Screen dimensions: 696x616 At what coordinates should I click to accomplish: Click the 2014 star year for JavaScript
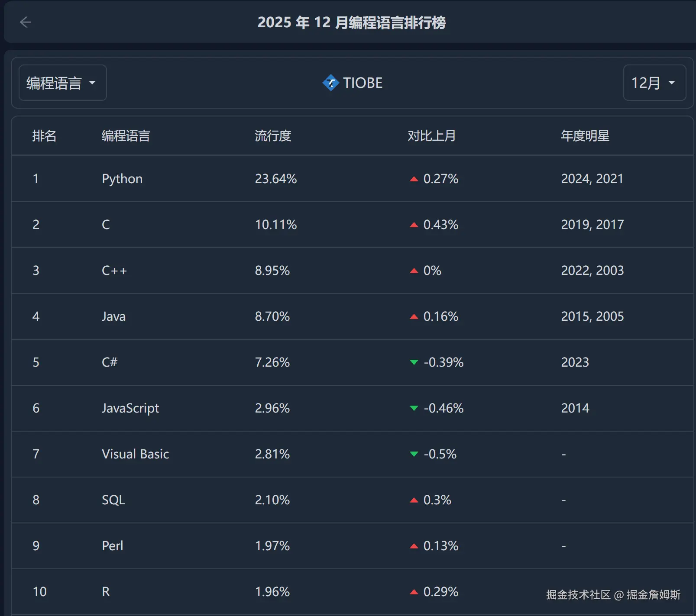575,408
